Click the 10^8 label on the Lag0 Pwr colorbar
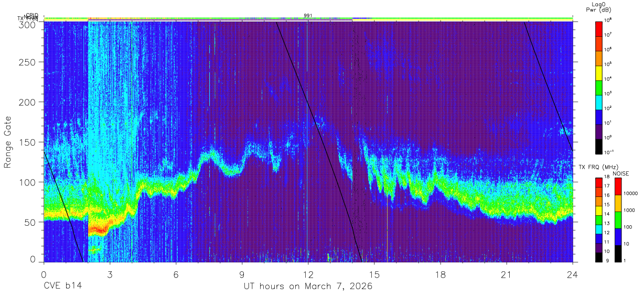Image resolution: width=644 pixels, height=297 pixels. (607, 20)
